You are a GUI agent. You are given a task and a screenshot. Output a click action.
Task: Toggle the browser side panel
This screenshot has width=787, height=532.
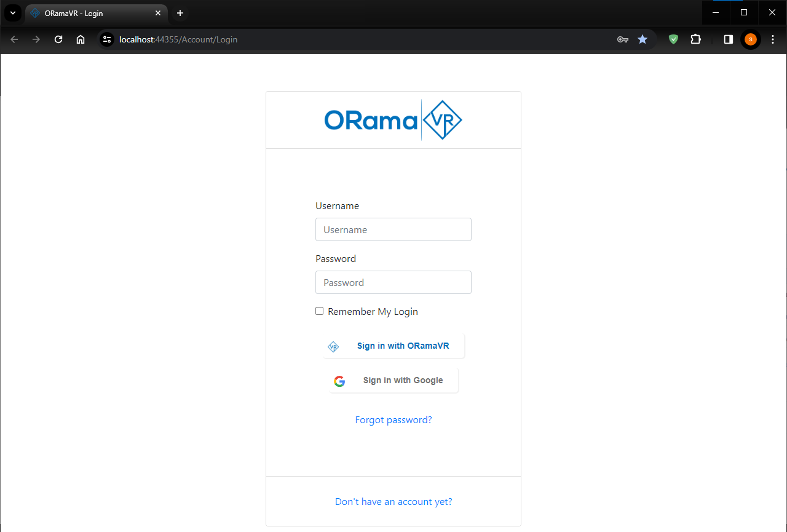[729, 39]
